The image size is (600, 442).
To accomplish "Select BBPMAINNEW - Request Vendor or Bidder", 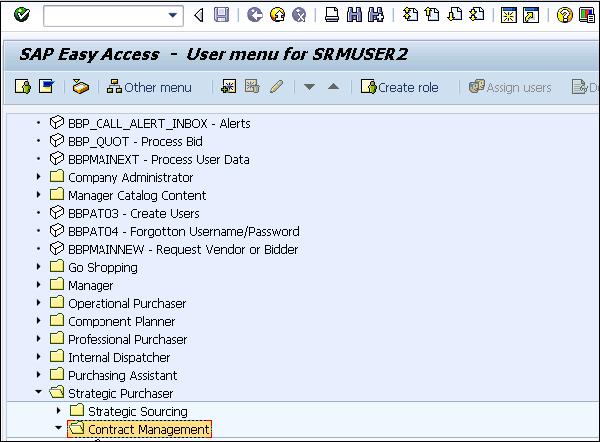I will click(x=183, y=250).
